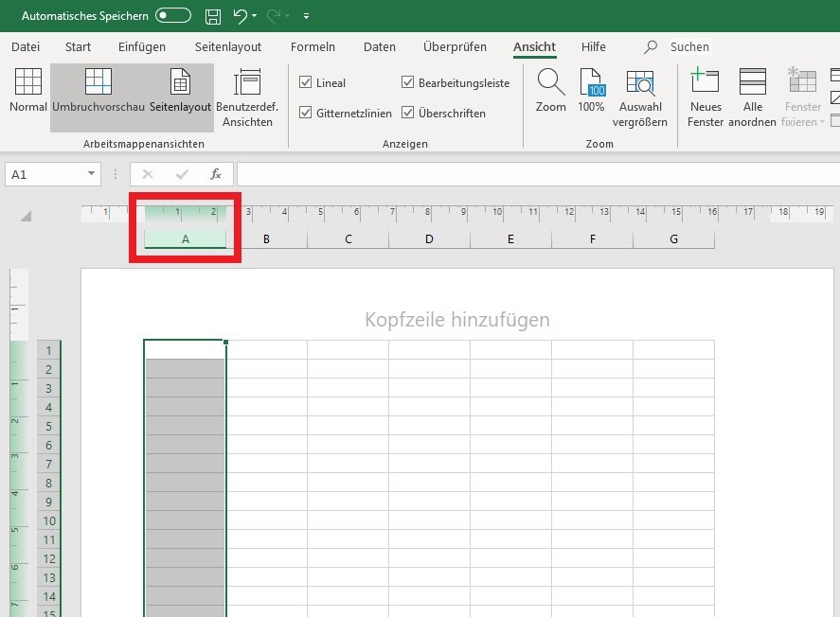Uncheck the Lineal checkbox
Image resolution: width=840 pixels, height=617 pixels.
point(306,83)
